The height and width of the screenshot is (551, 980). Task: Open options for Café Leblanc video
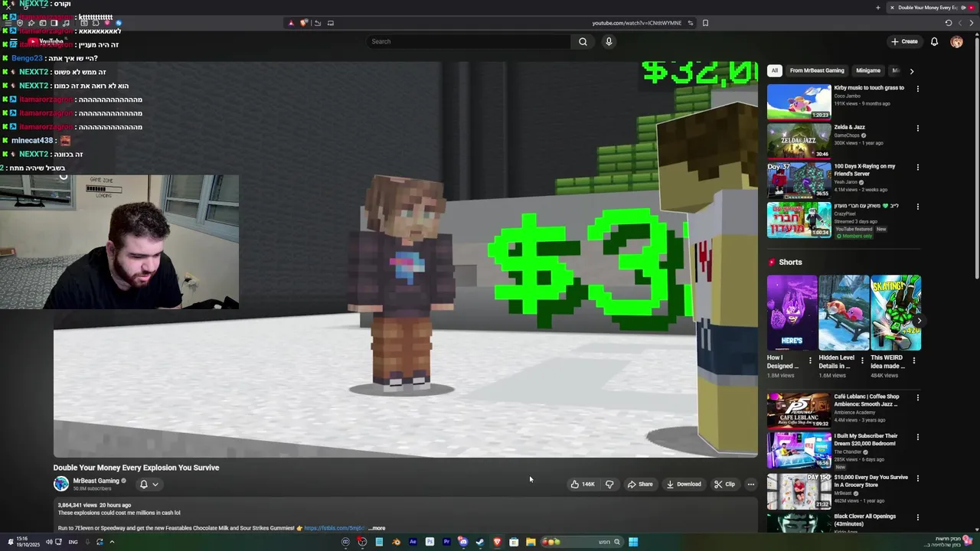[917, 398]
